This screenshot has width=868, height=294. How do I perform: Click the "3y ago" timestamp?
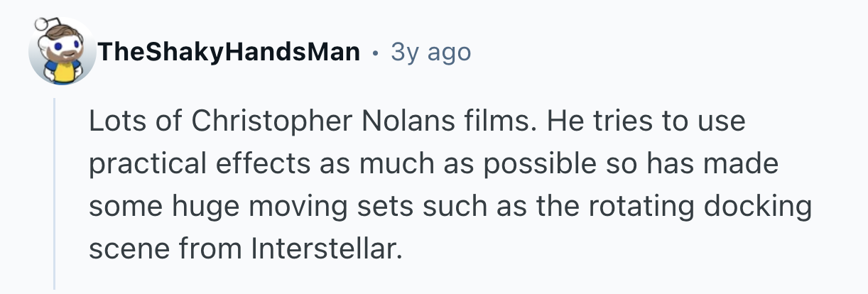(430, 52)
